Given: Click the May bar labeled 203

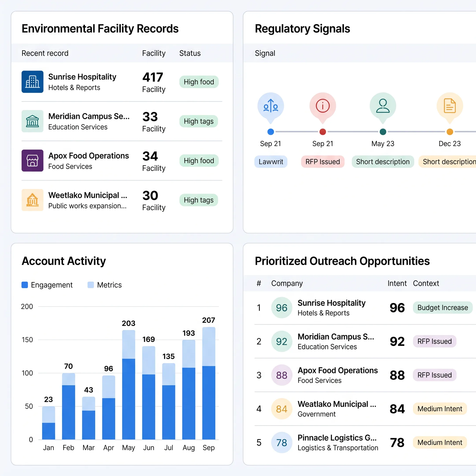Looking at the screenshot, I should point(129,385).
